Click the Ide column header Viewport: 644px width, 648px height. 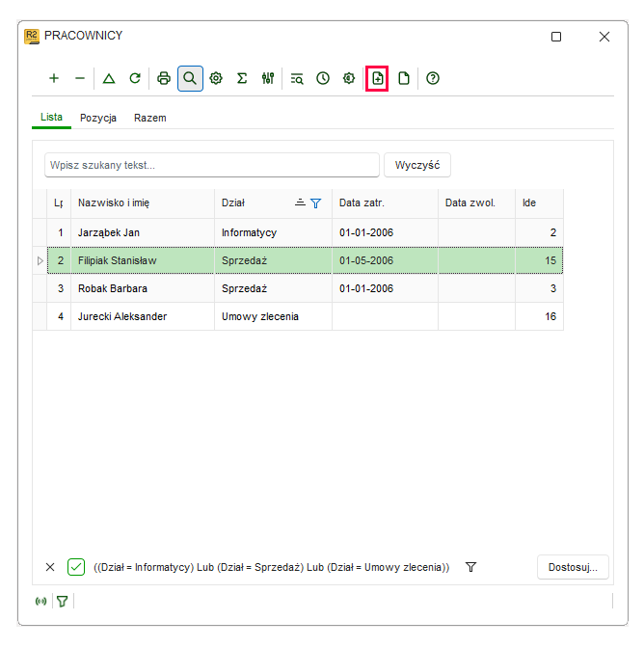coord(539,202)
